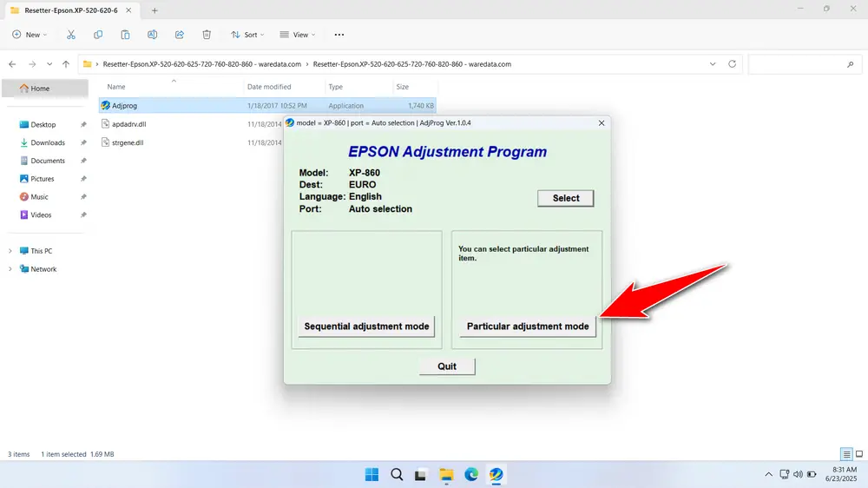Open the Sort options dropdown
The width and height of the screenshot is (868, 488).
[x=247, y=35]
